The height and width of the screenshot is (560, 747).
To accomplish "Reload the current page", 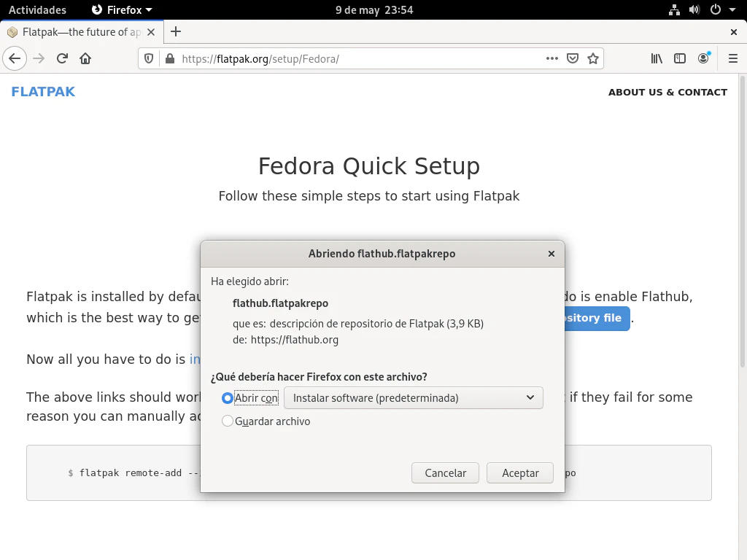I will coord(62,58).
